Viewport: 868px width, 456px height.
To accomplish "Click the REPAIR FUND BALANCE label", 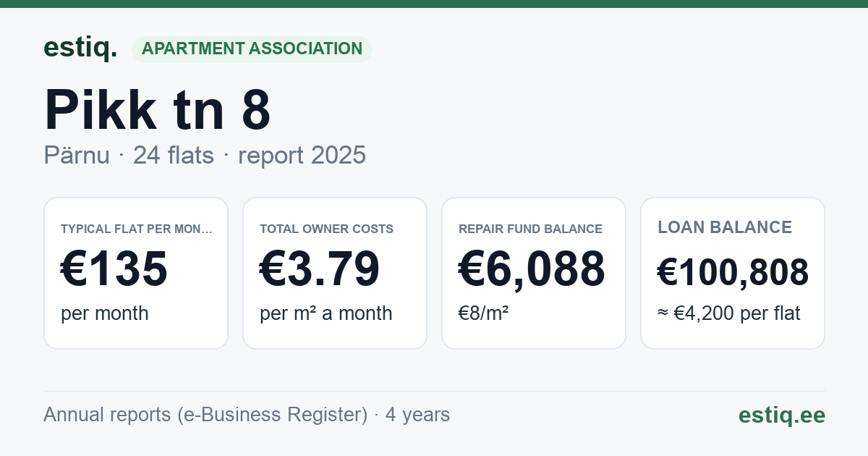I will coord(530,229).
